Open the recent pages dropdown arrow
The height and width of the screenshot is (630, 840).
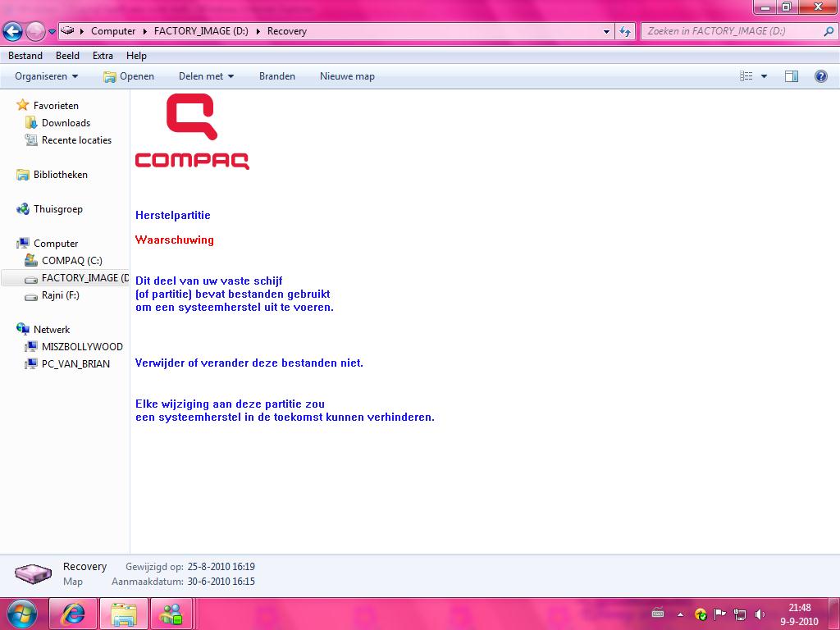pyautogui.click(x=52, y=32)
